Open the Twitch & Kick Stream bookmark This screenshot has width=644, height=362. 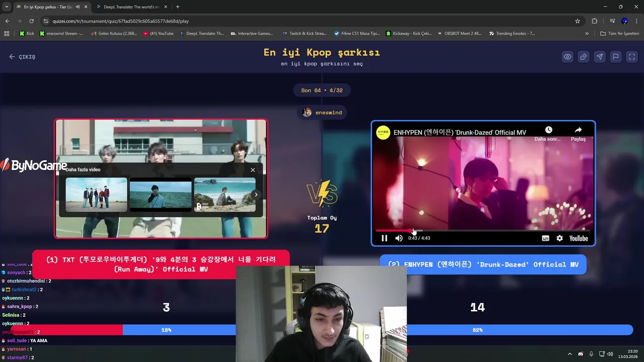(304, 34)
